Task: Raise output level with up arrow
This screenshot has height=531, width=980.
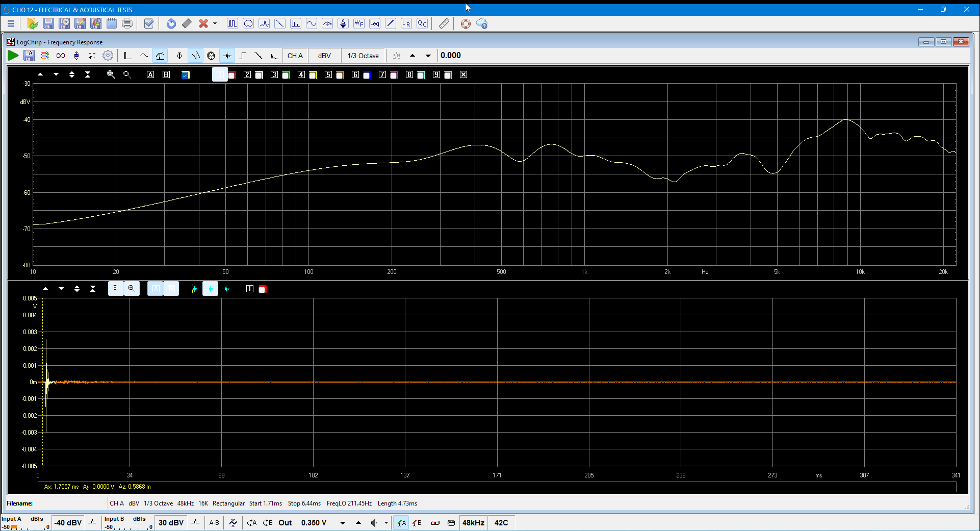Action: tap(358, 523)
